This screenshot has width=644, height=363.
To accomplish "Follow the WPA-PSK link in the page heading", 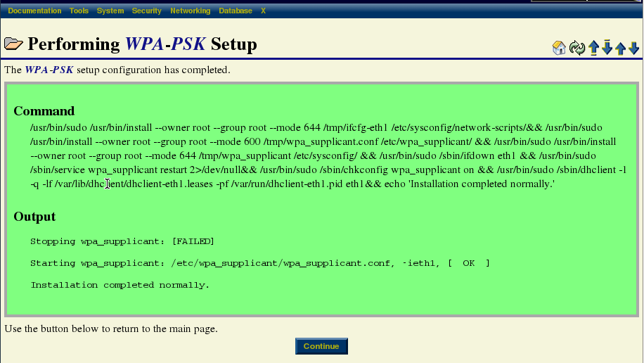I will click(x=165, y=44).
